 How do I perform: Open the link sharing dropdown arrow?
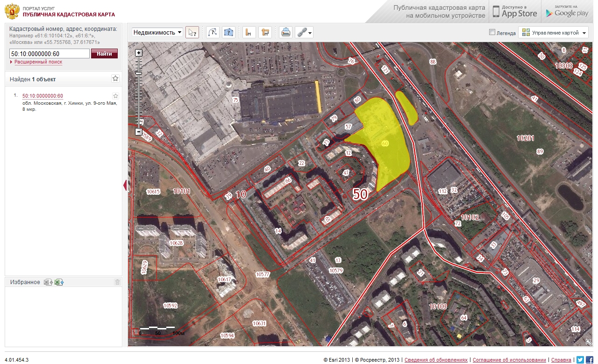click(310, 33)
